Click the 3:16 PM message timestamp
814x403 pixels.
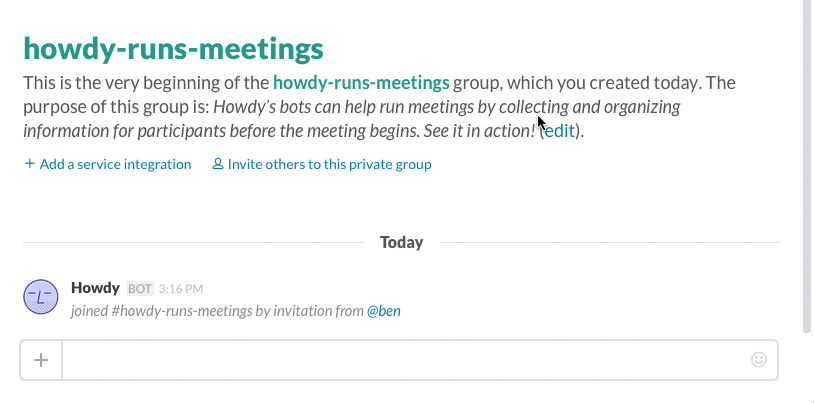click(x=181, y=289)
